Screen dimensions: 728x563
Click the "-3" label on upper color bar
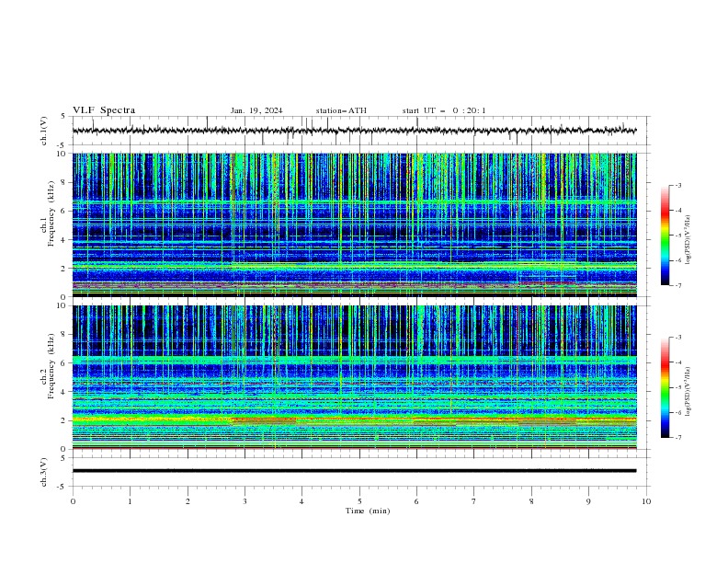[x=678, y=185]
